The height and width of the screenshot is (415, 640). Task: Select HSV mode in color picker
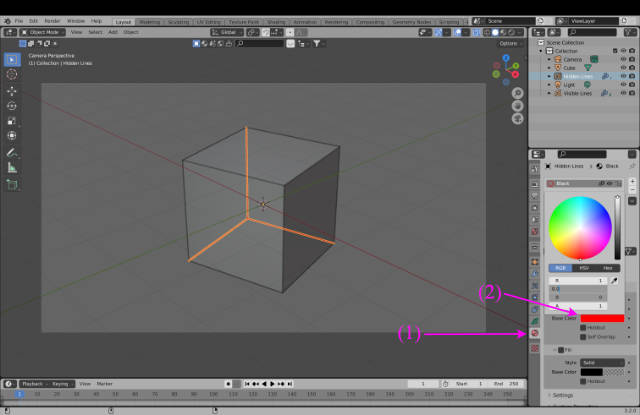584,268
